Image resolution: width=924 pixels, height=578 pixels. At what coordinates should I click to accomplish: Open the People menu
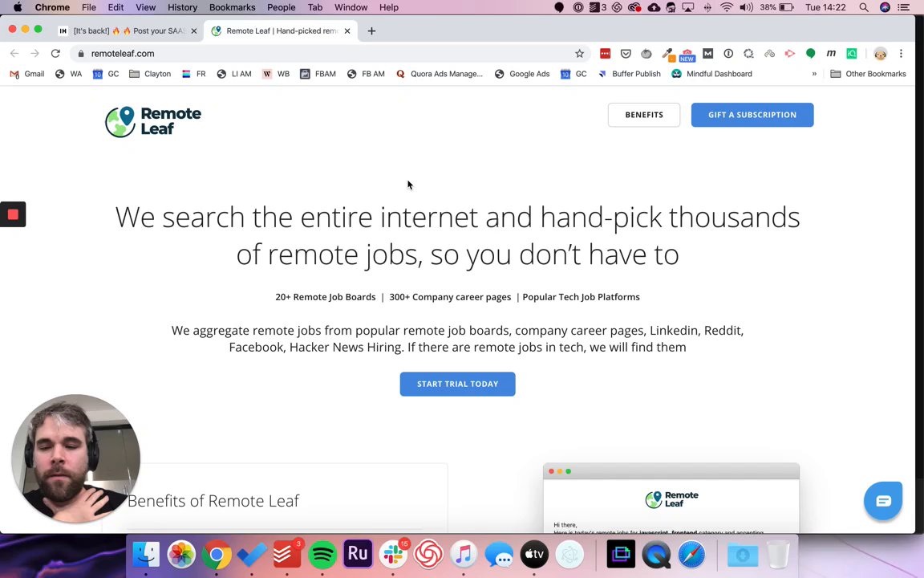[x=281, y=8]
